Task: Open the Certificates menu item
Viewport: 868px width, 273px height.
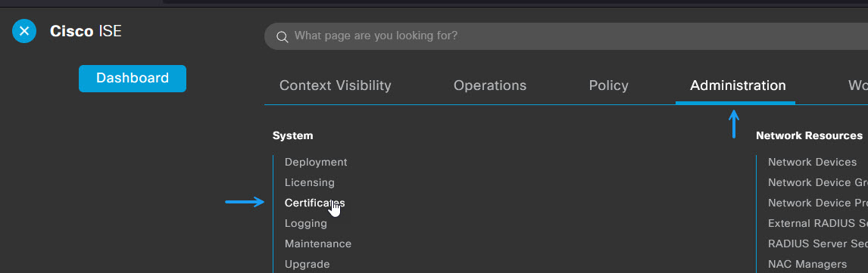Action: pos(314,203)
